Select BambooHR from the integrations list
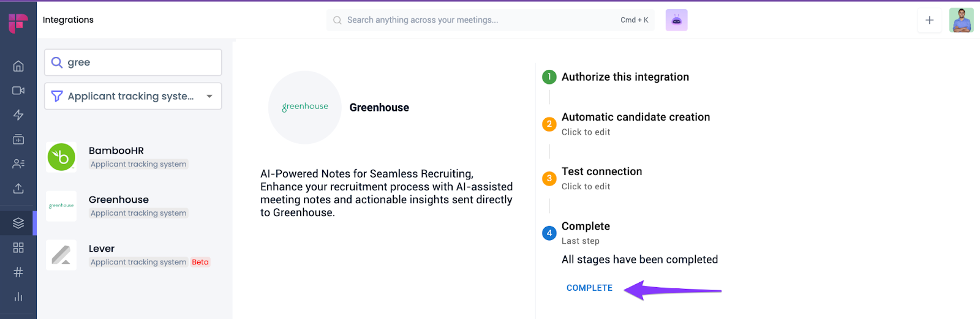 (116, 157)
